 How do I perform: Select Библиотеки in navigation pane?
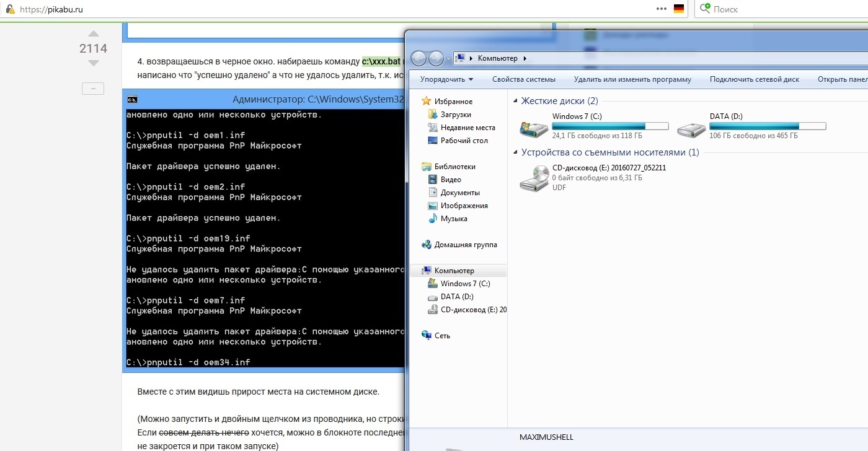pos(454,167)
